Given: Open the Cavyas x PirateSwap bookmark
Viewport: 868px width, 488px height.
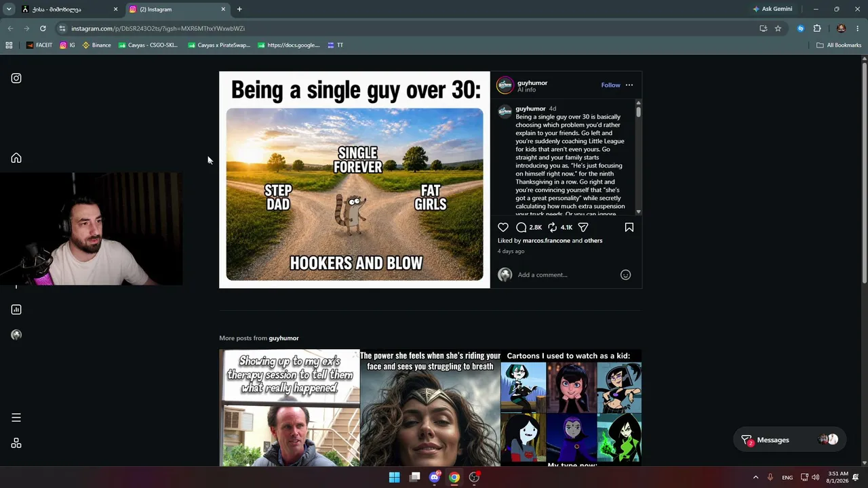Looking at the screenshot, I should pos(219,45).
